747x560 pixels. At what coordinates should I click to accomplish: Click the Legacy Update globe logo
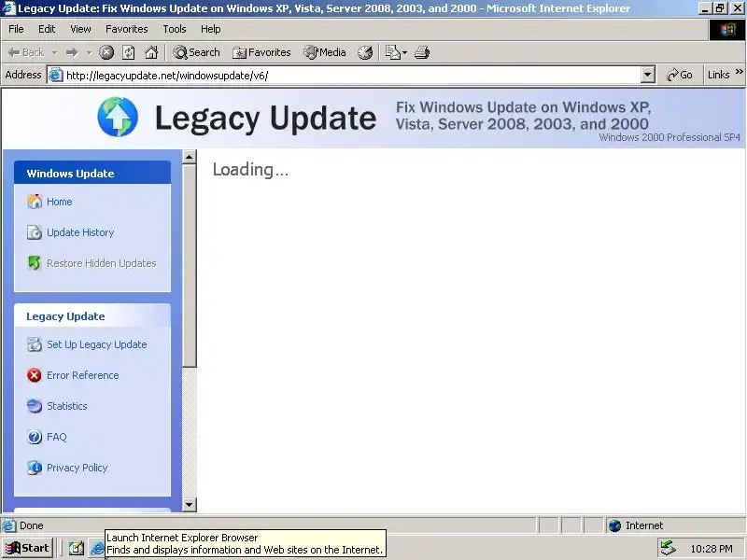[x=118, y=117]
